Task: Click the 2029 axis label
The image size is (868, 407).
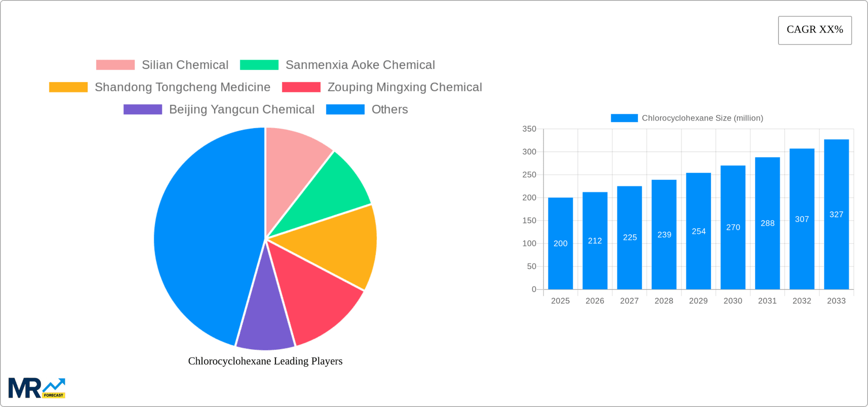Action: 698,301
